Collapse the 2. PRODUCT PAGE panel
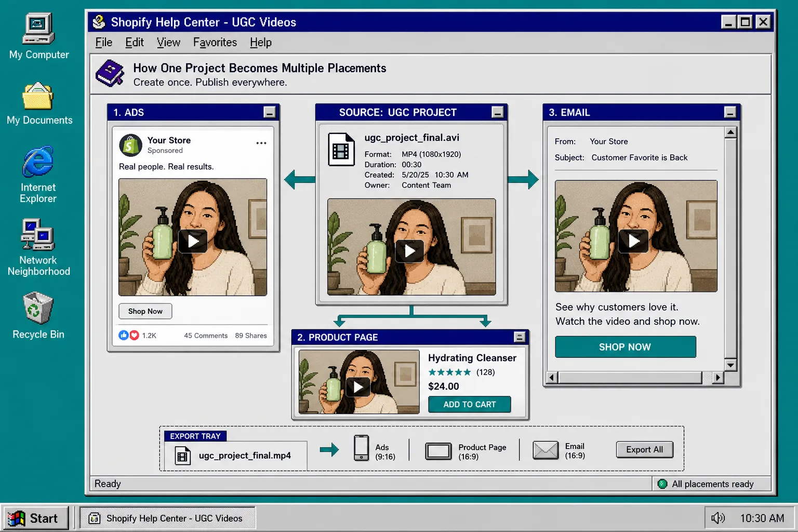This screenshot has height=532, width=798. [519, 337]
